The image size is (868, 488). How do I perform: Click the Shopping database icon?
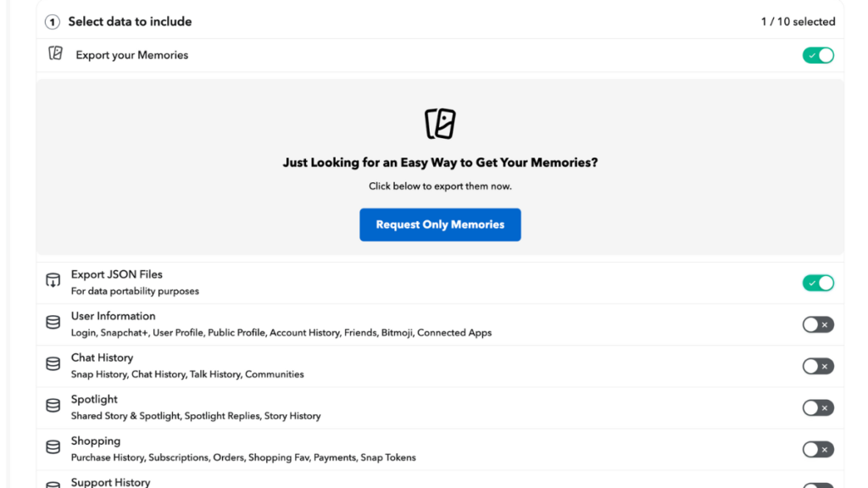pos(53,447)
